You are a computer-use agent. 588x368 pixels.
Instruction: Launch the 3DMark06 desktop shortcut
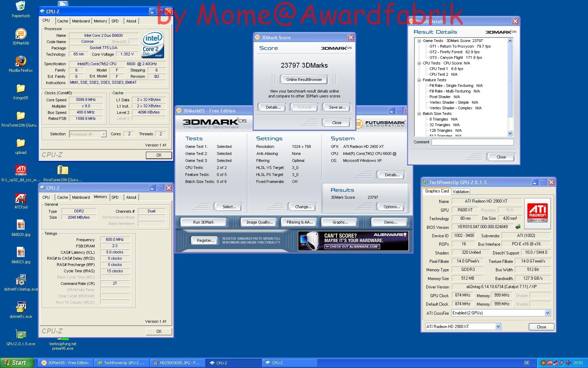click(21, 34)
